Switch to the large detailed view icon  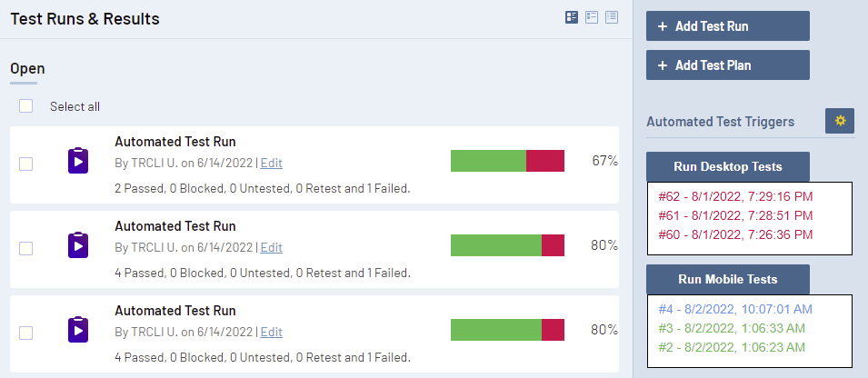572,17
